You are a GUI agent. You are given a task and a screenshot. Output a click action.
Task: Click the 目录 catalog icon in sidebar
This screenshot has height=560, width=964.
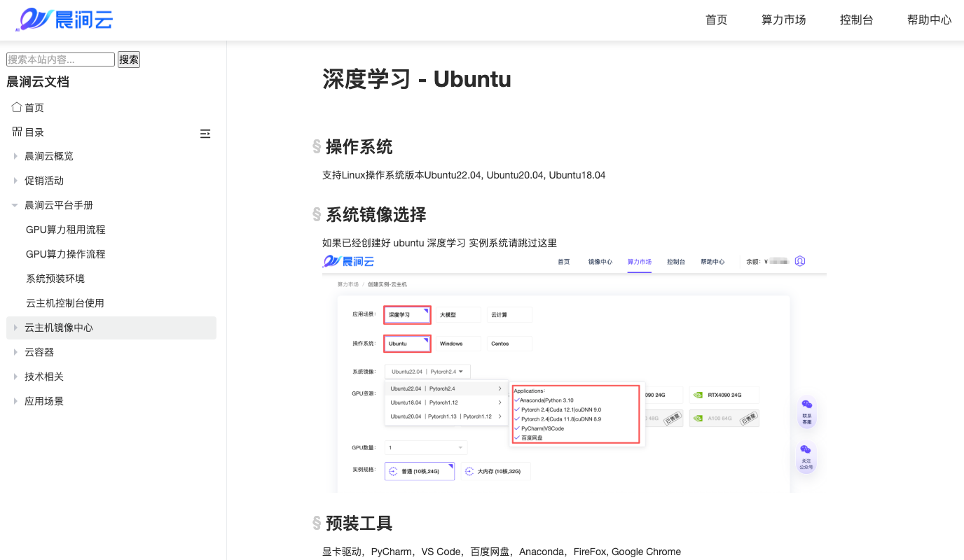tap(17, 132)
